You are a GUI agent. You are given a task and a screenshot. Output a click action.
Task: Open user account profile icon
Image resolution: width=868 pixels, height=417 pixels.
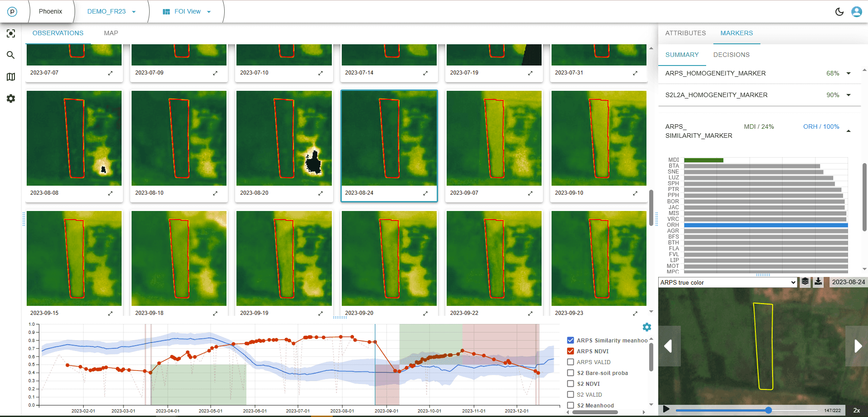(856, 12)
